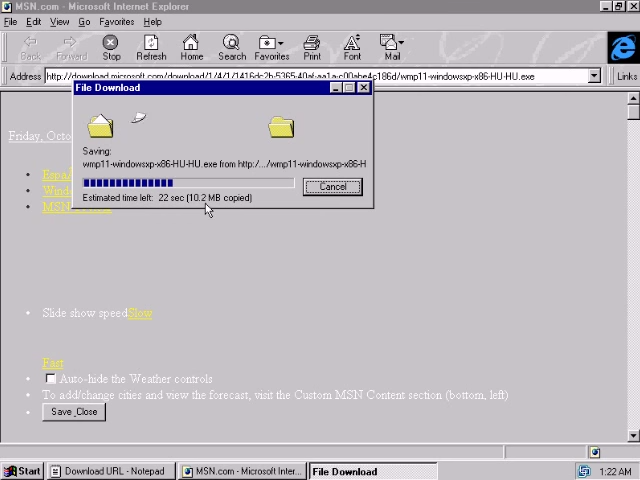Switch to MSN.com Internet Explorer taskbar button
The height and width of the screenshot is (480, 640).
point(242,471)
